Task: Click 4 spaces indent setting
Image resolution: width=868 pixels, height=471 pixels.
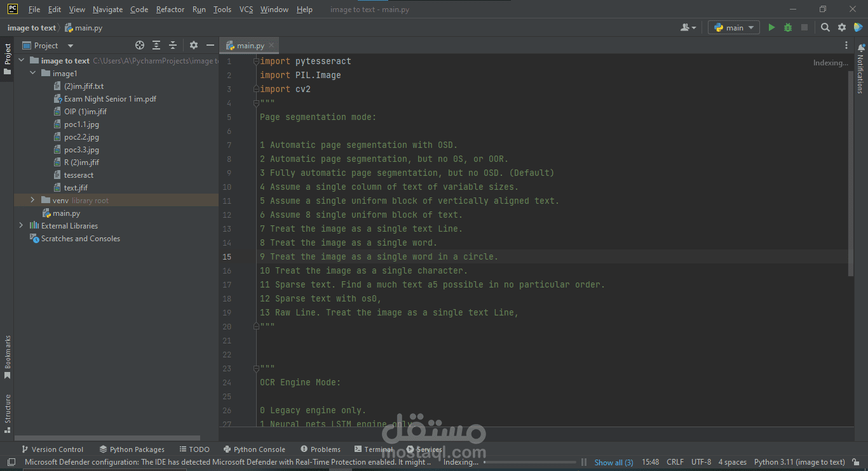Action: tap(733, 462)
